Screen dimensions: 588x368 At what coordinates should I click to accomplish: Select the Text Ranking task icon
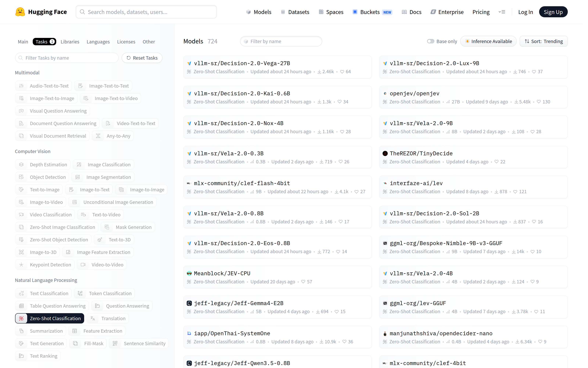click(x=21, y=356)
